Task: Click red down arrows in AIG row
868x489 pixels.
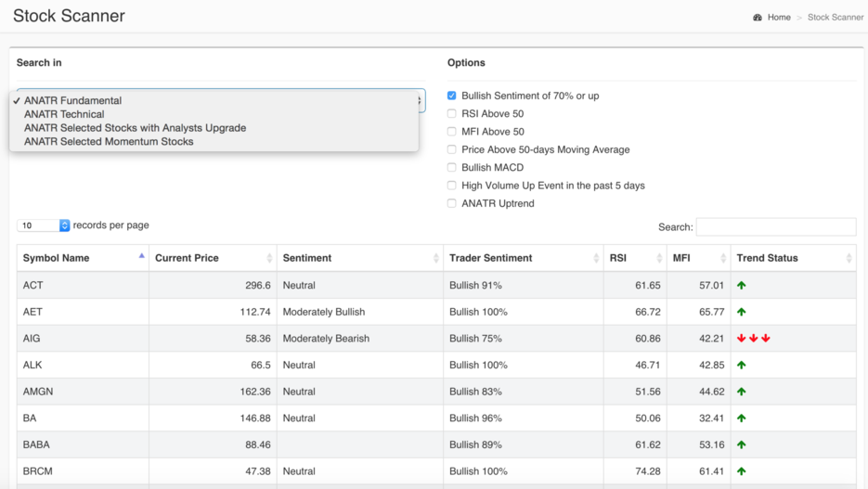Action: pyautogui.click(x=754, y=339)
